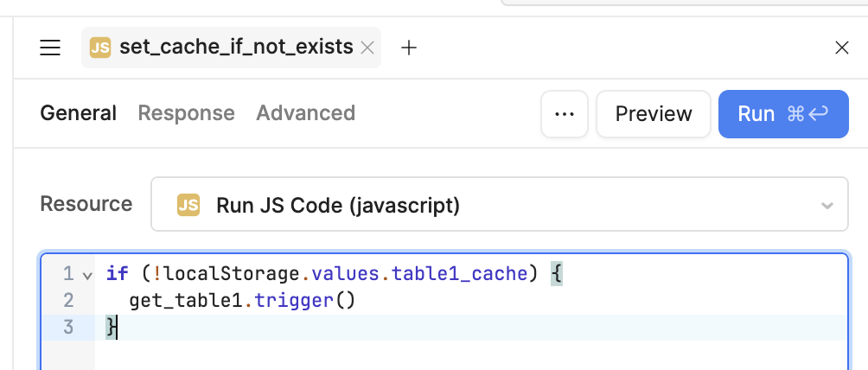Run the query with Run button

click(x=782, y=114)
